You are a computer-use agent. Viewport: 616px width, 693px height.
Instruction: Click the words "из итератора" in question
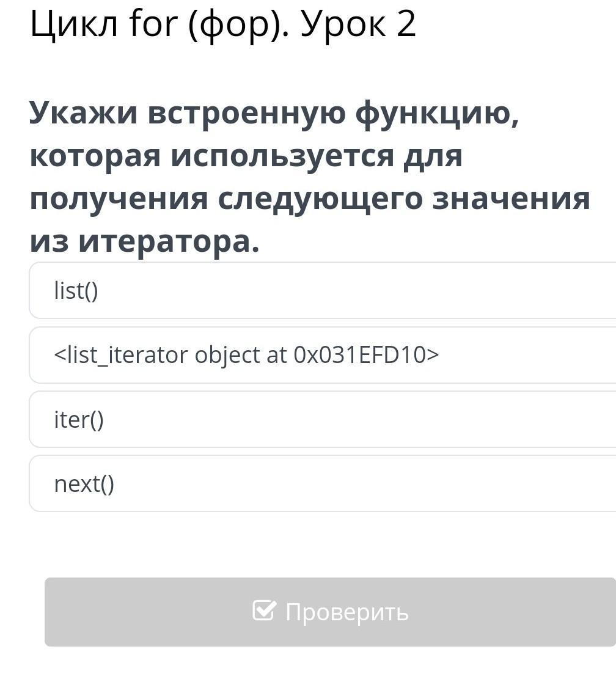point(144,241)
